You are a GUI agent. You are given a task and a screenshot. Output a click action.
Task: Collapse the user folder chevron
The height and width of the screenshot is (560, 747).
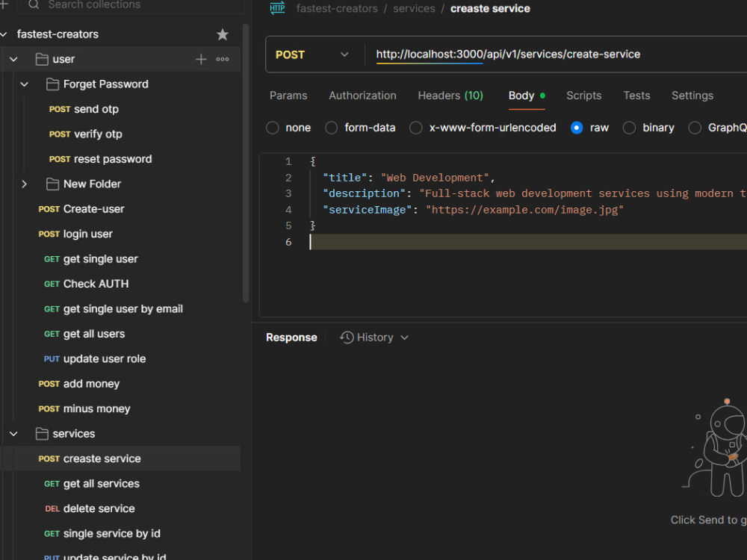click(x=13, y=59)
